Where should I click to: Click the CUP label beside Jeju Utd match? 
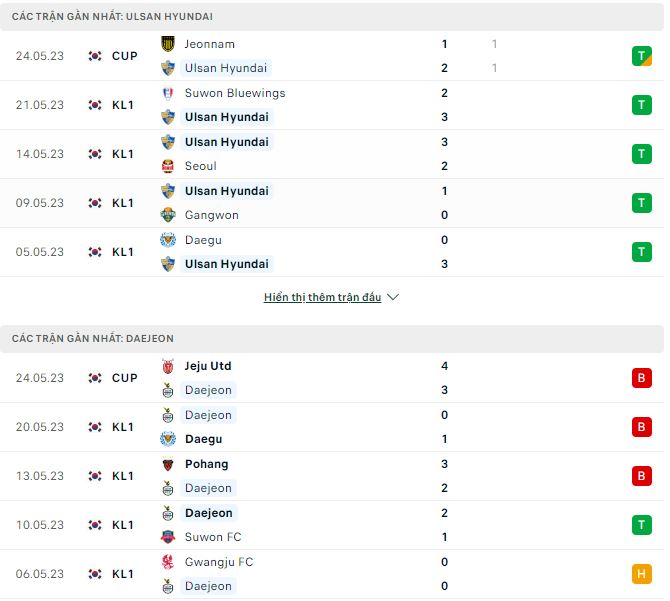[x=125, y=378]
